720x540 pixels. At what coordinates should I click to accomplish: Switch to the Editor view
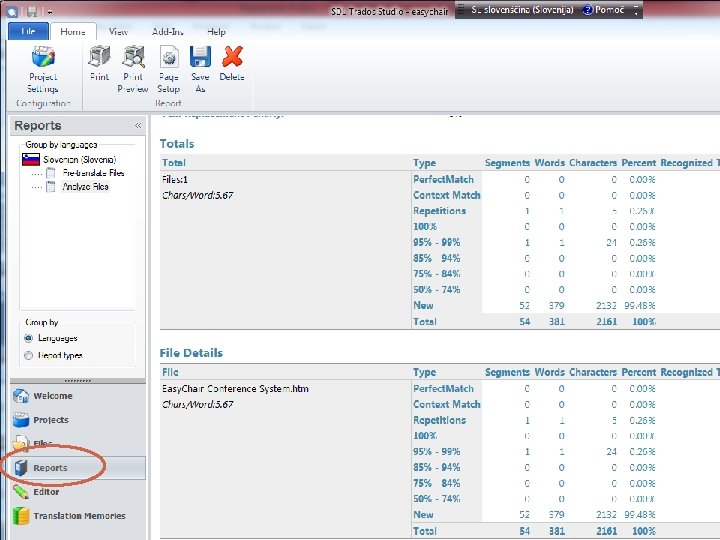coord(78,492)
